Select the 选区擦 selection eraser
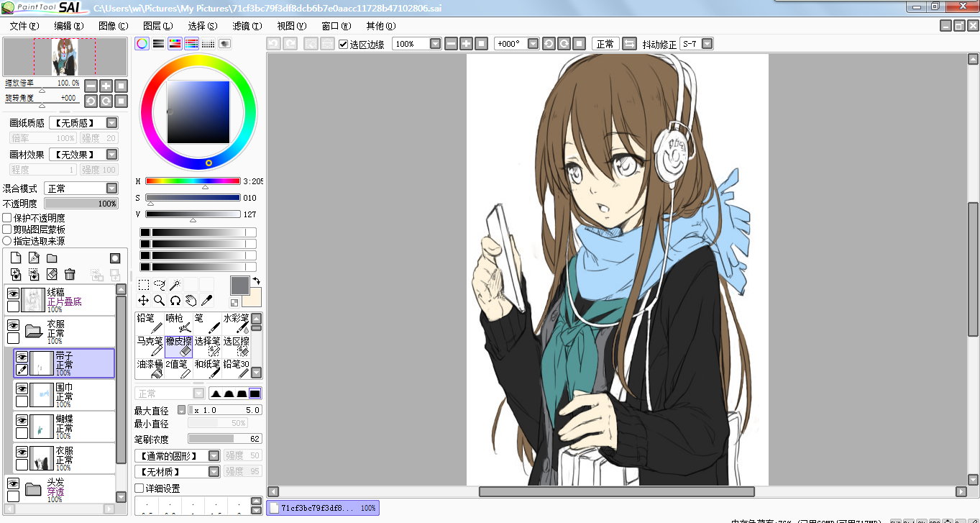980x523 pixels. pos(235,346)
